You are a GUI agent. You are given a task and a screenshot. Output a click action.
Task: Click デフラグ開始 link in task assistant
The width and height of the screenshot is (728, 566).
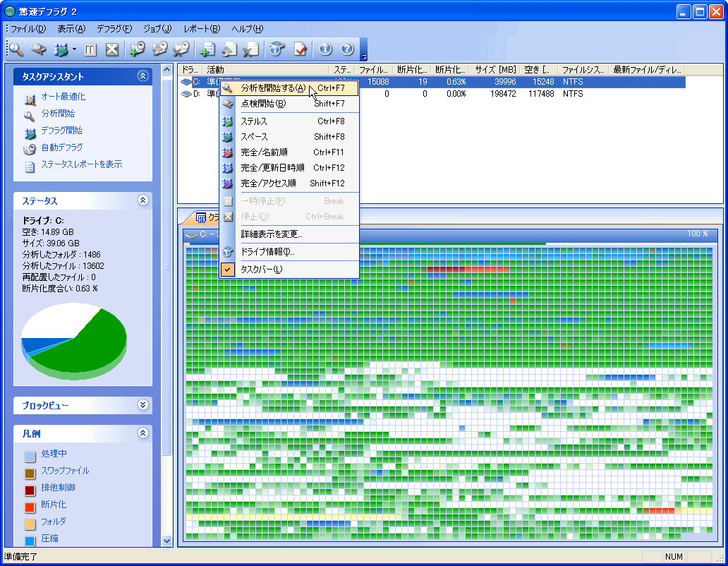[62, 131]
